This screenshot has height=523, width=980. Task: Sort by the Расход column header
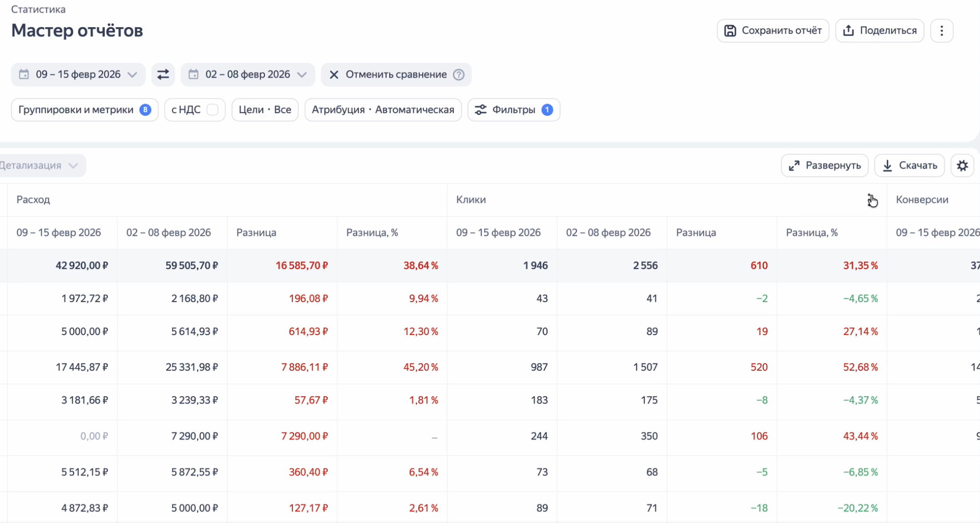(x=33, y=200)
